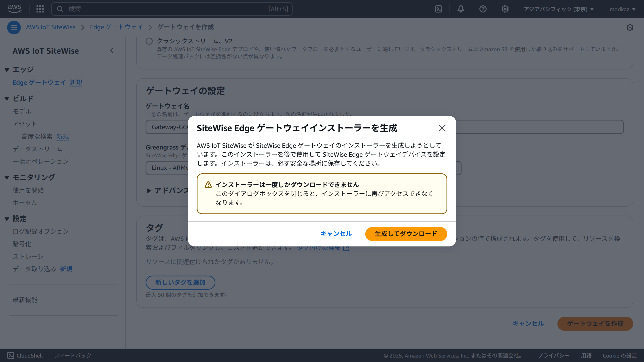Open データストリーム in sidebar
The width and height of the screenshot is (644, 362).
[38, 149]
